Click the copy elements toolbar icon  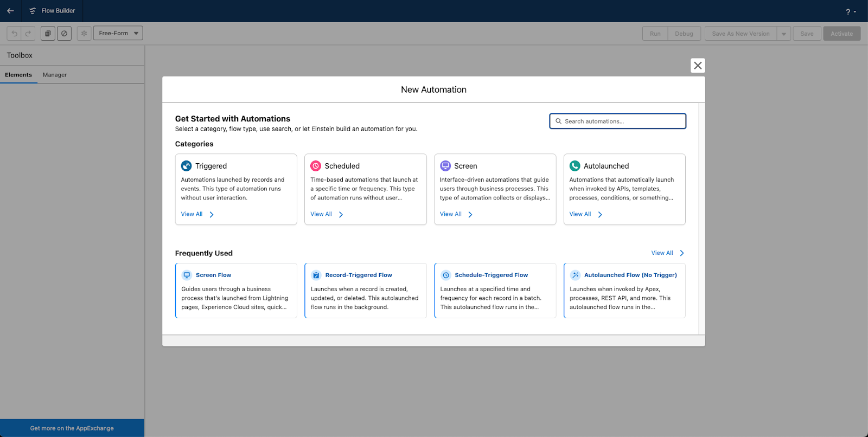pyautogui.click(x=48, y=34)
